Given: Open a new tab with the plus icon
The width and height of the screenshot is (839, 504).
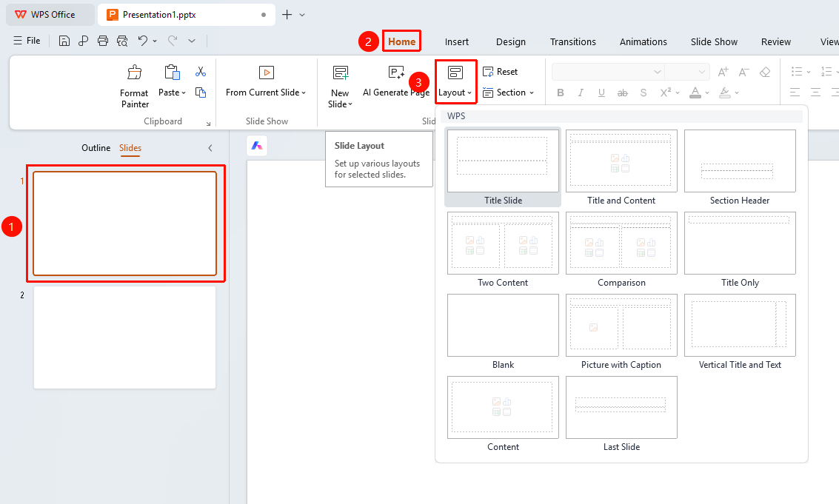Looking at the screenshot, I should point(287,15).
